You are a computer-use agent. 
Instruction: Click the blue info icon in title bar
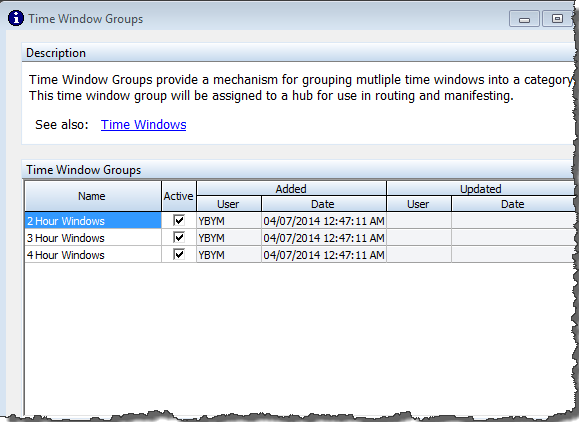tap(16, 18)
